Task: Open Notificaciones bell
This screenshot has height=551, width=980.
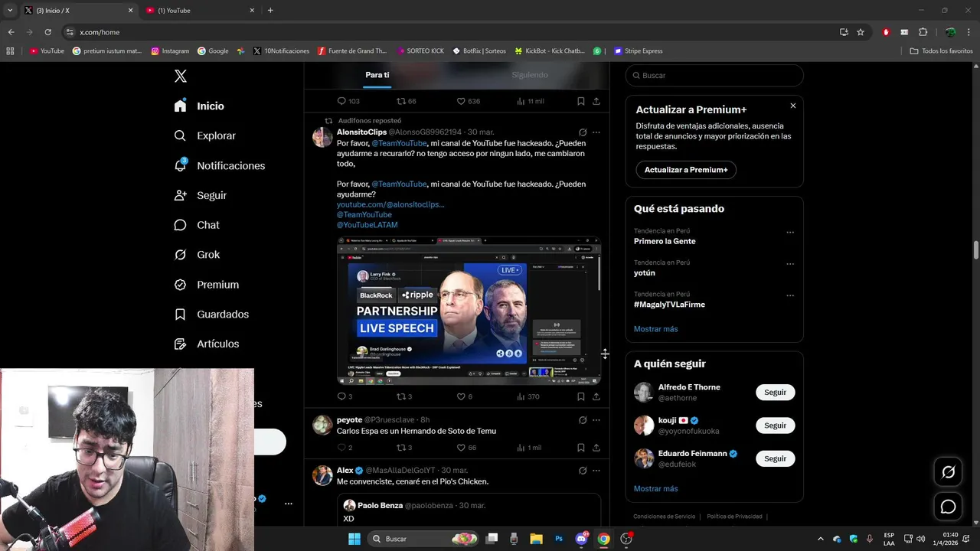Action: pyautogui.click(x=219, y=165)
